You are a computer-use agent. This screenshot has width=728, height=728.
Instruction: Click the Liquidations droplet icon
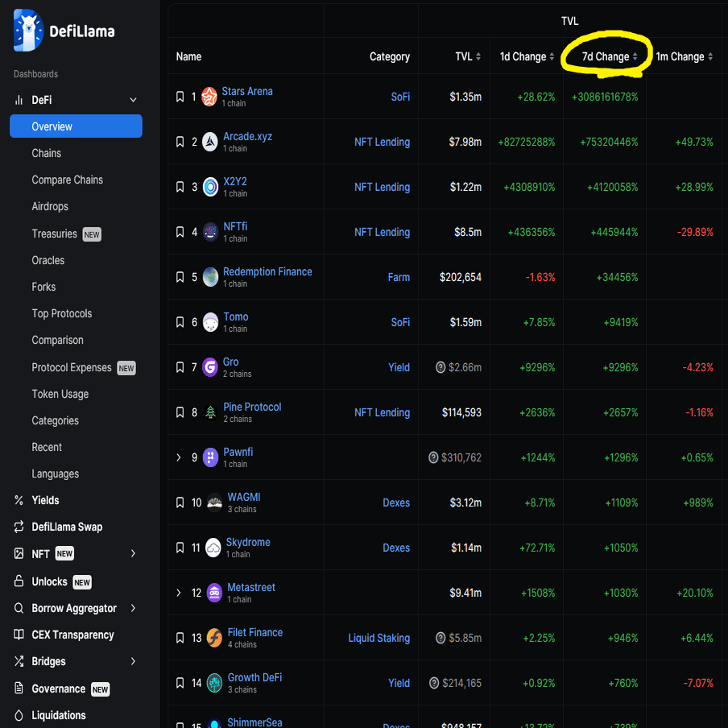[19, 715]
